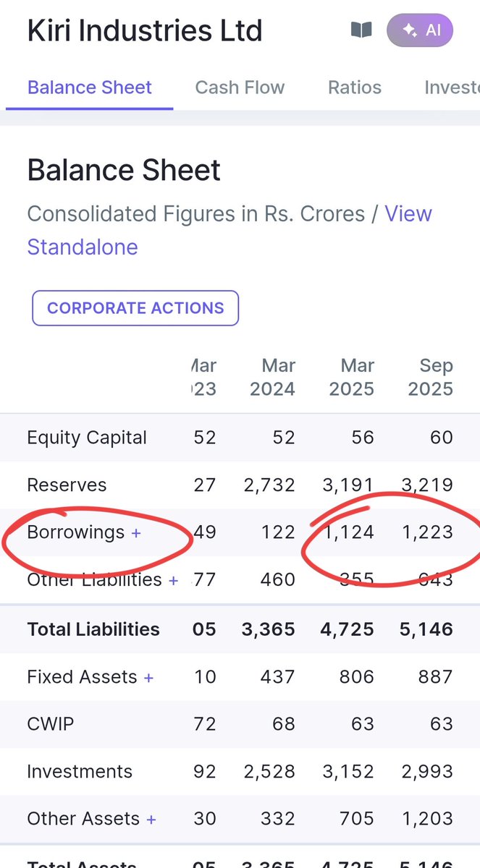Click the sparkle icon in the AI pill
The height and width of the screenshot is (868, 480).
pyautogui.click(x=409, y=30)
